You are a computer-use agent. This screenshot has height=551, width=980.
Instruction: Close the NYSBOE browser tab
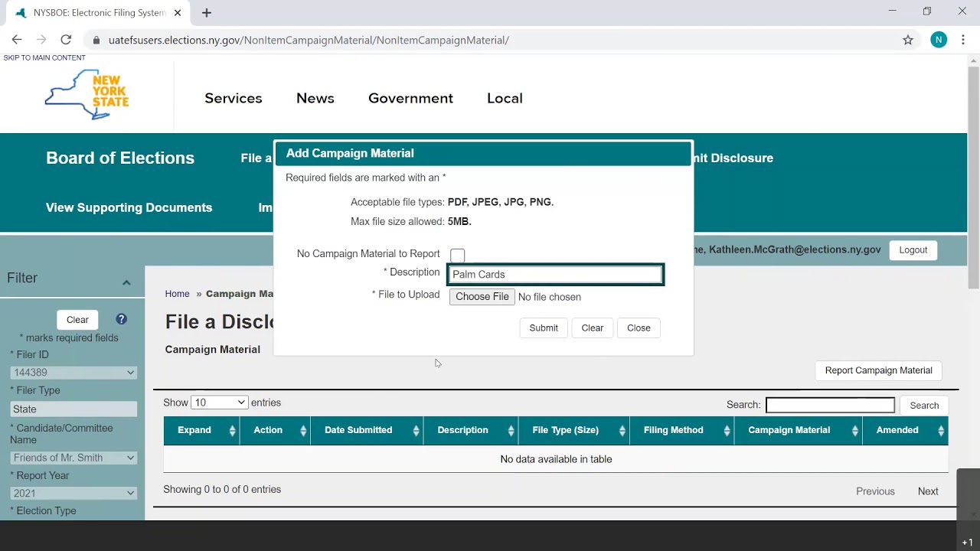point(178,12)
